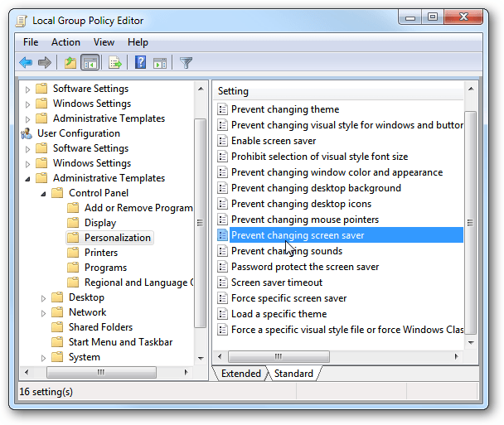This screenshot has height=425, width=504.
Task: Click the Filter funnel toolbar icon
Action: (186, 63)
